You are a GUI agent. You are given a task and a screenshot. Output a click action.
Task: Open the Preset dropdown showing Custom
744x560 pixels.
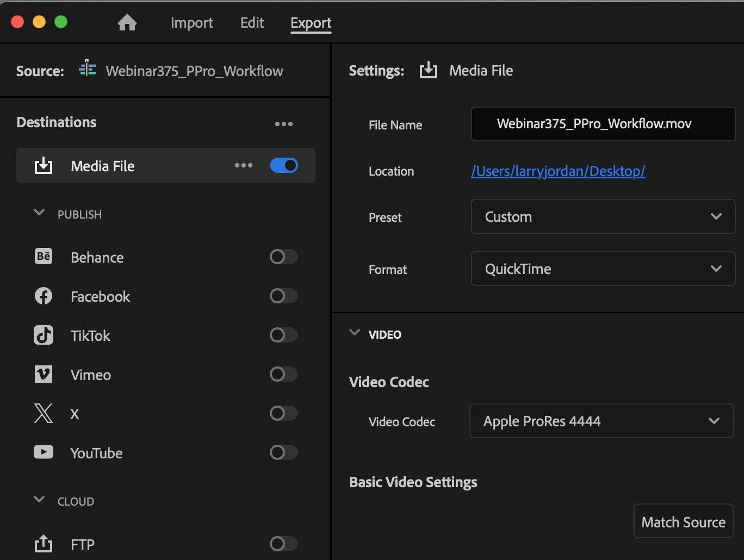[x=603, y=216]
